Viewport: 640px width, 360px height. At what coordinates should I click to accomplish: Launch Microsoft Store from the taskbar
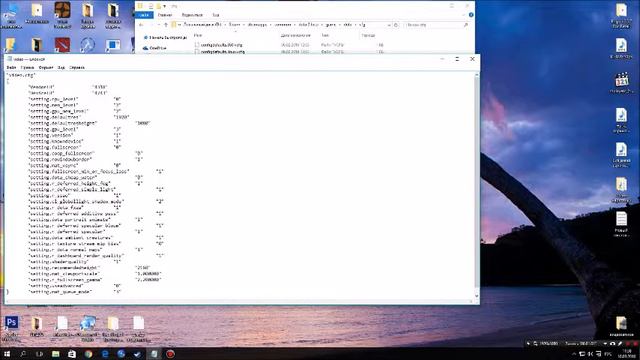tap(72, 354)
